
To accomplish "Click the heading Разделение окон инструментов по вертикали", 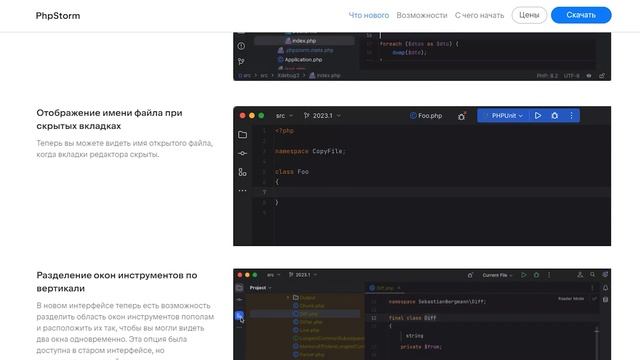I will 117,282.
